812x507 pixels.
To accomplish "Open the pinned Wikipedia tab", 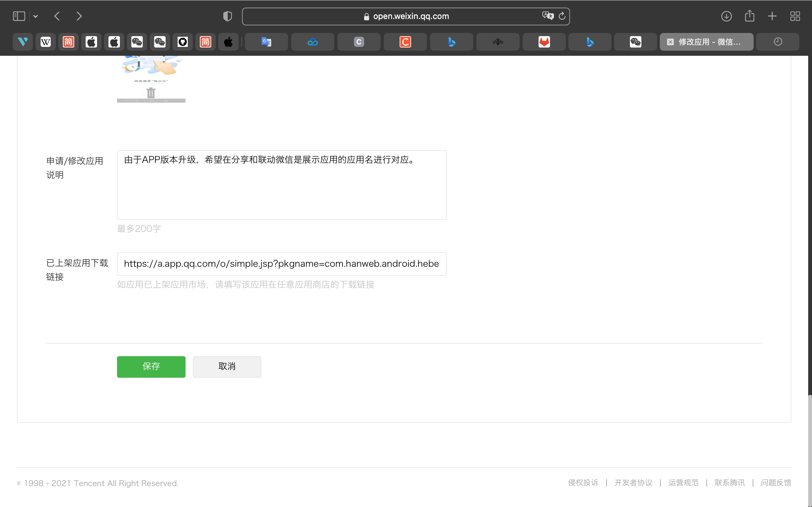I will (46, 42).
